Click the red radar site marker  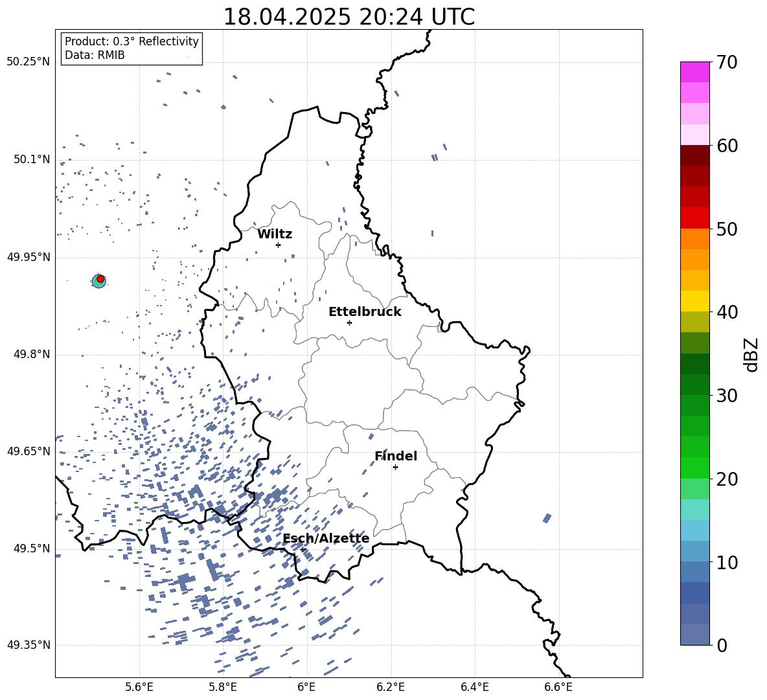100,279
